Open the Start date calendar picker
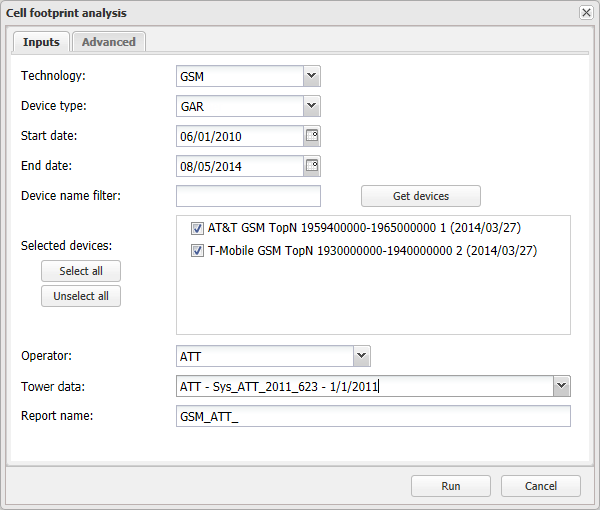The image size is (600, 510). pyautogui.click(x=311, y=136)
